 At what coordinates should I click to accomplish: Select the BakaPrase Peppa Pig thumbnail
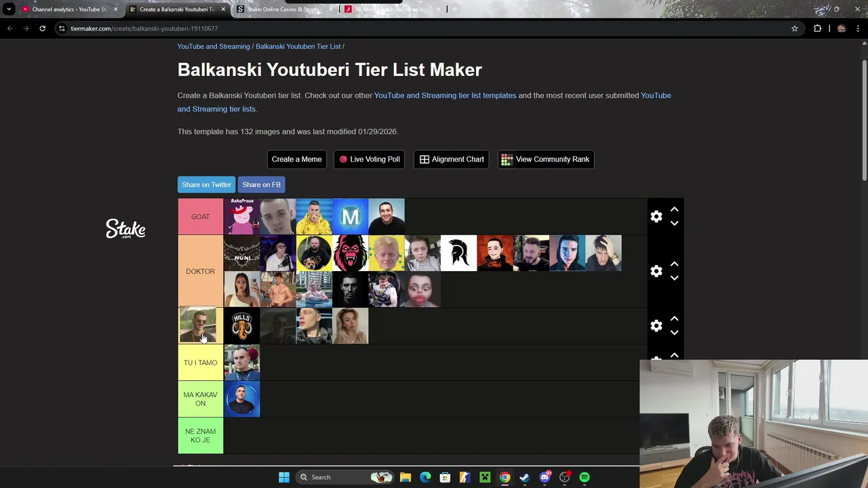241,216
